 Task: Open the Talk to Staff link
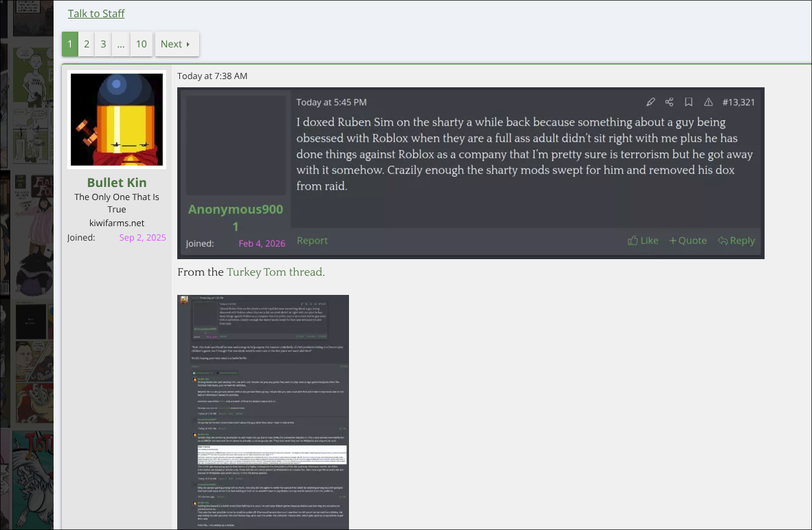tap(95, 14)
